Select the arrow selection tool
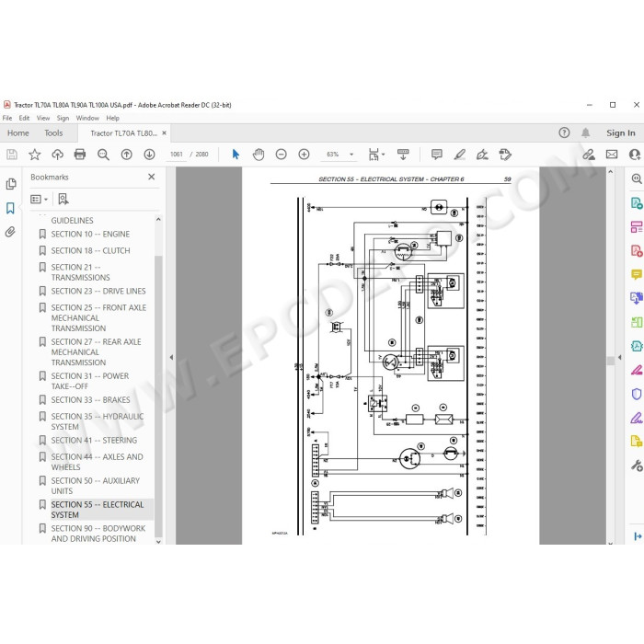This screenshot has height=644, width=644. tap(236, 155)
